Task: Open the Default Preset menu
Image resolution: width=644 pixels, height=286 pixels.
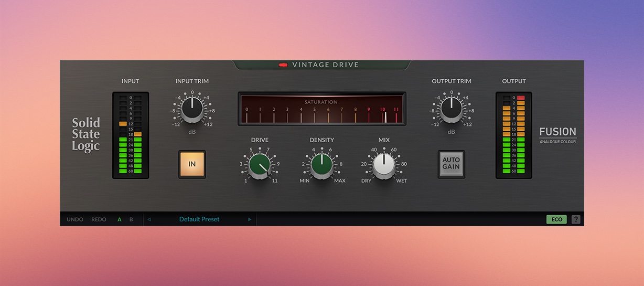Action: tap(199, 219)
